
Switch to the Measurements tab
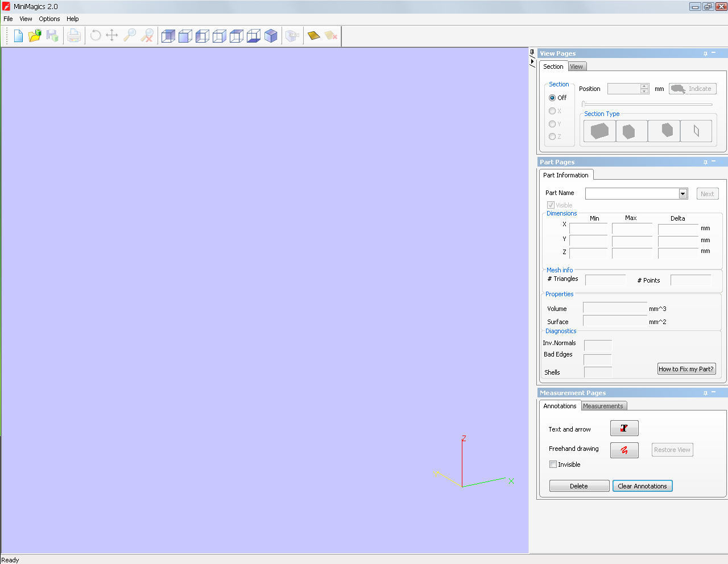(603, 406)
